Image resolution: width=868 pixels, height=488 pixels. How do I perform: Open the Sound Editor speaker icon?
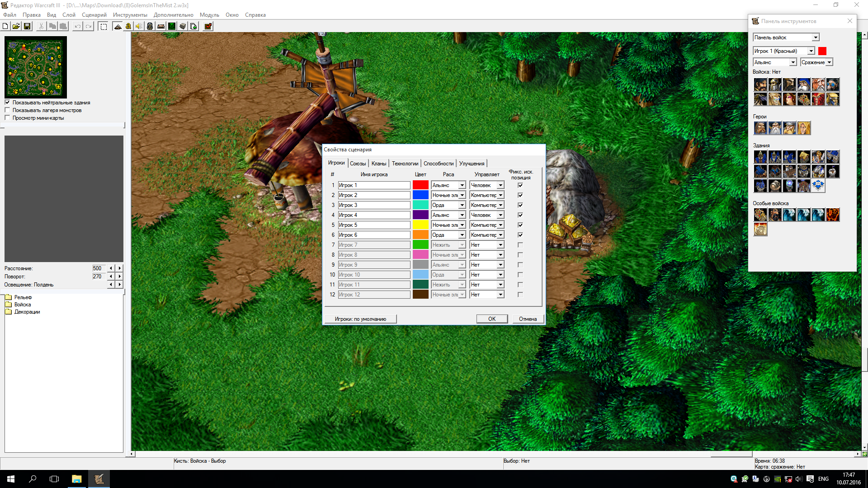tap(139, 26)
